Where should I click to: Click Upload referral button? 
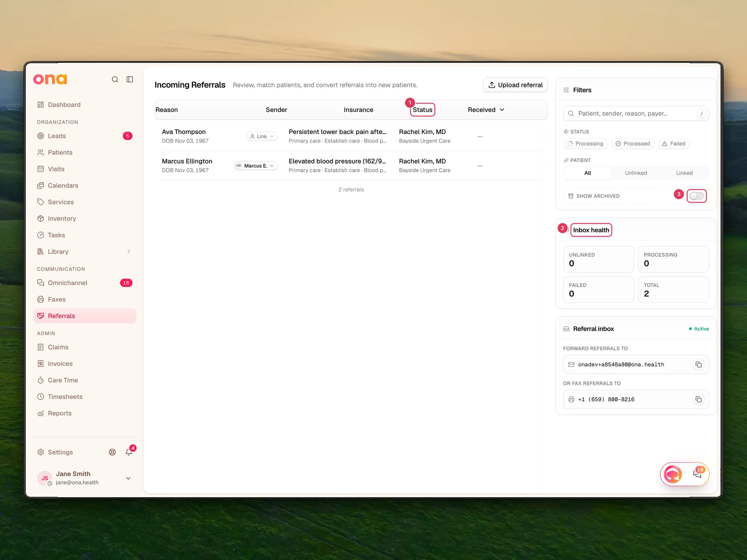515,85
